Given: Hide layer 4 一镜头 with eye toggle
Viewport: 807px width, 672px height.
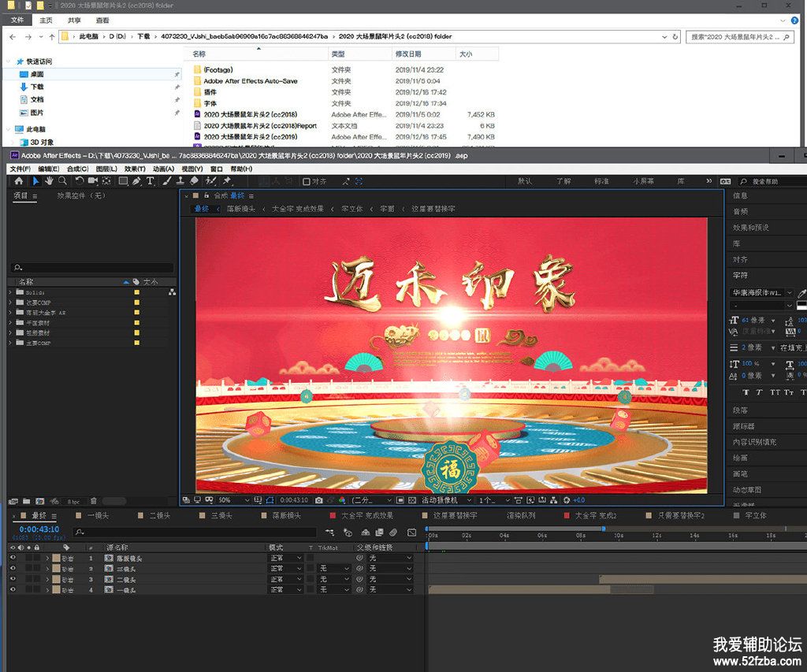Looking at the screenshot, I should (13, 589).
